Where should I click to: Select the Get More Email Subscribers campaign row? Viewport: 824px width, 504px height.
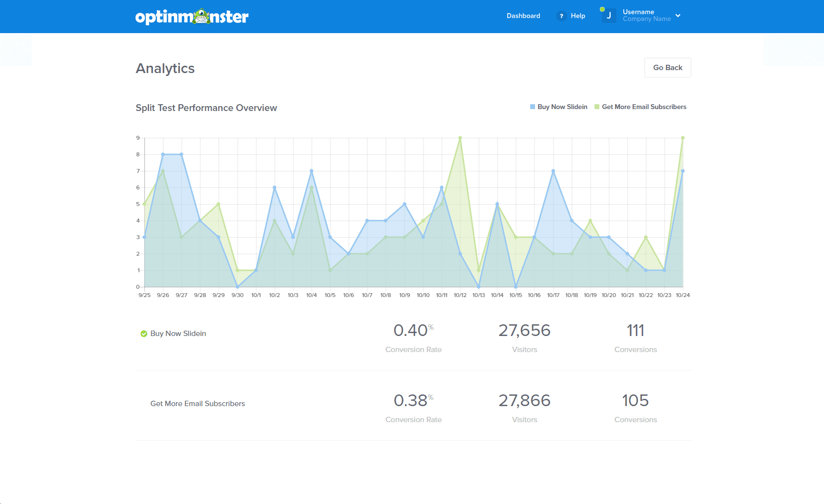414,406
